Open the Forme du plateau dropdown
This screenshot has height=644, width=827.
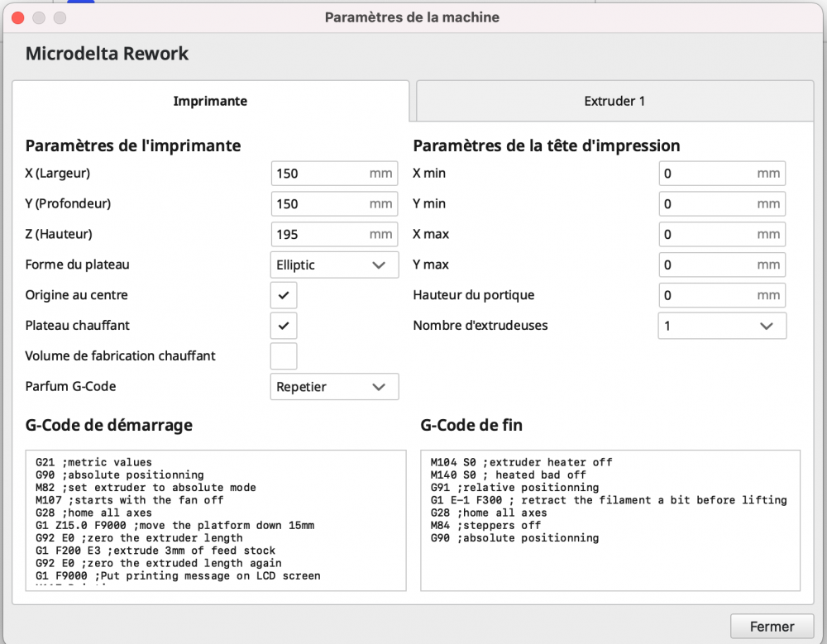click(334, 265)
